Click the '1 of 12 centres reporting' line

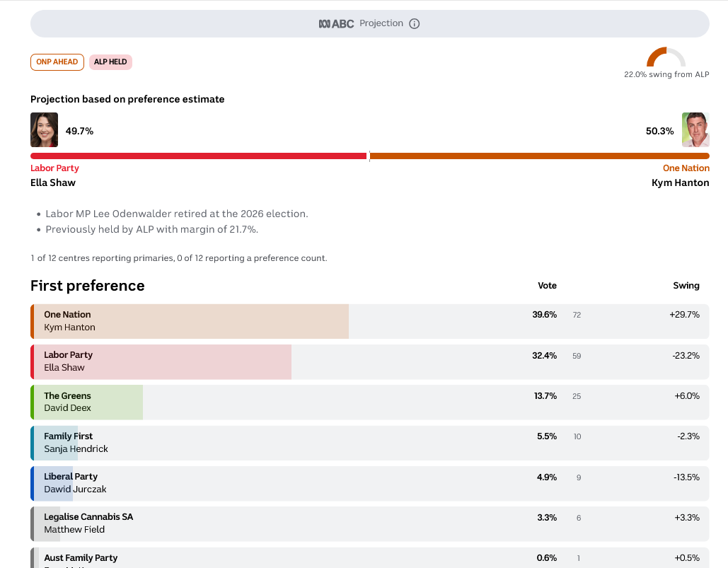pos(179,258)
